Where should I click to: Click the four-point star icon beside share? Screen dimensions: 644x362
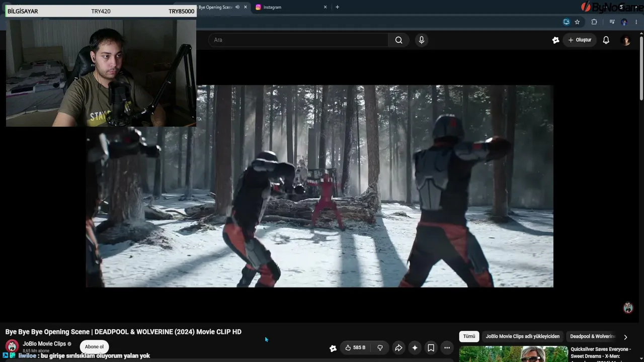click(x=415, y=347)
